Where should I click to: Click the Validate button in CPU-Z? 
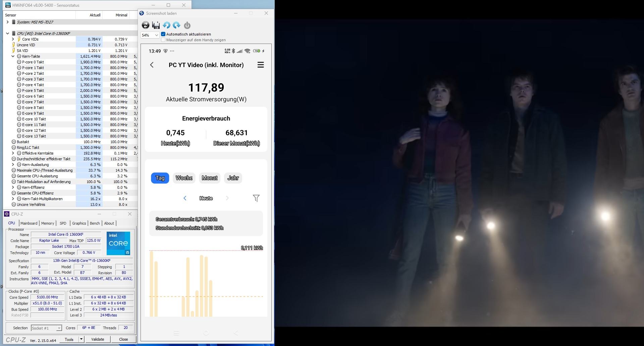pos(98,339)
